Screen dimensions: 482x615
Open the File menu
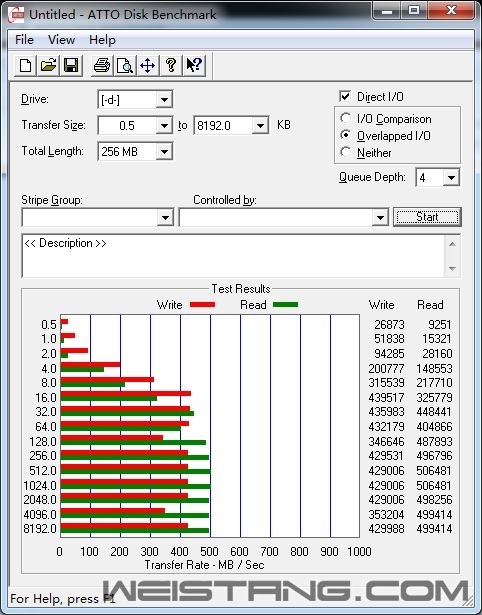coord(24,40)
